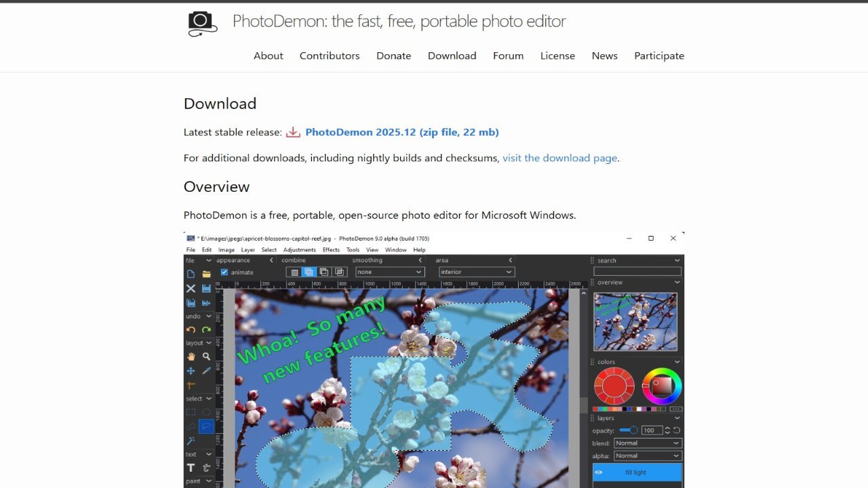Open the Participate nav link
The width and height of the screenshot is (868, 488).
[659, 56]
